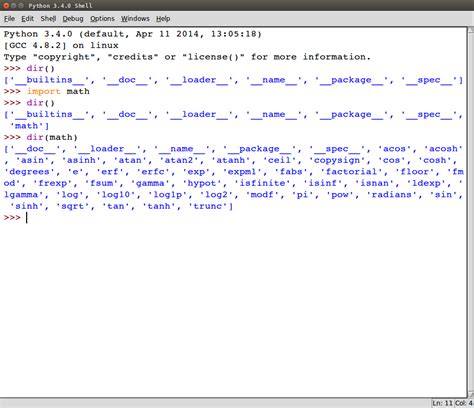
Task: Click 'modf' in the output list
Action: 262,195
